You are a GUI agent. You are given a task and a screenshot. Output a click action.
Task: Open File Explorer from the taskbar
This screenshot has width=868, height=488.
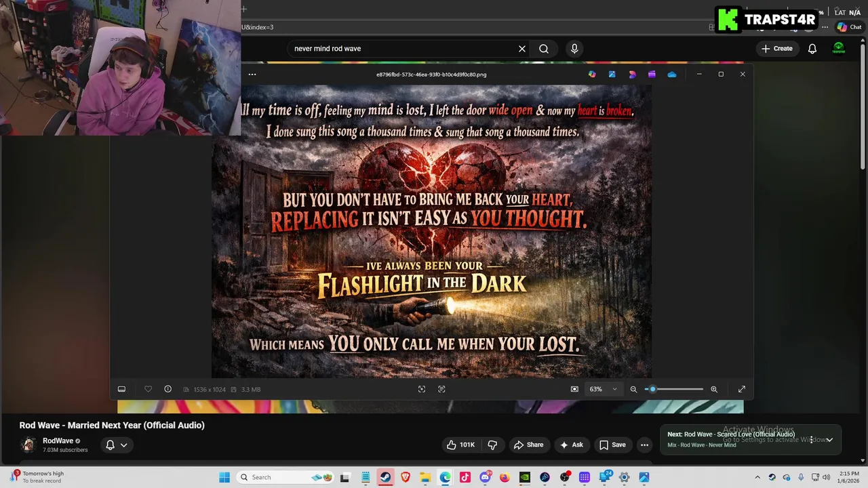425,477
